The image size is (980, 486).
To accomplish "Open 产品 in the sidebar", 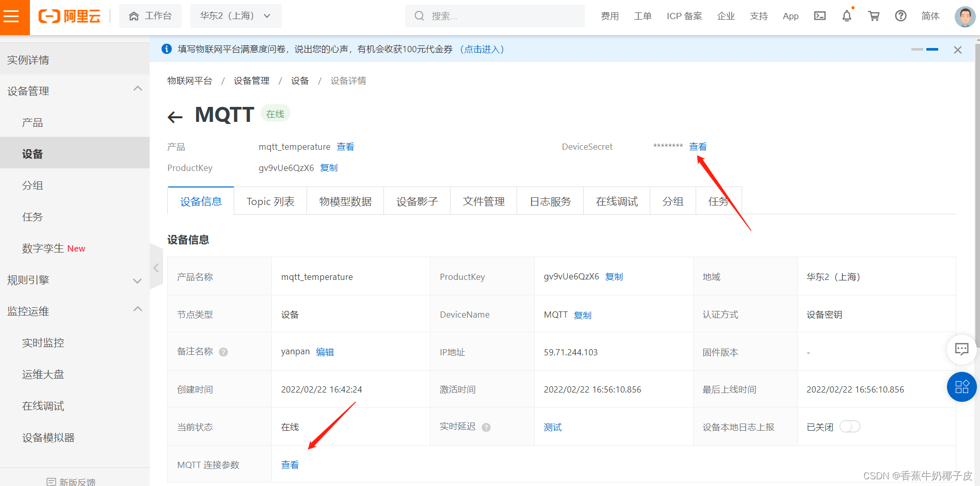I will (75, 122).
